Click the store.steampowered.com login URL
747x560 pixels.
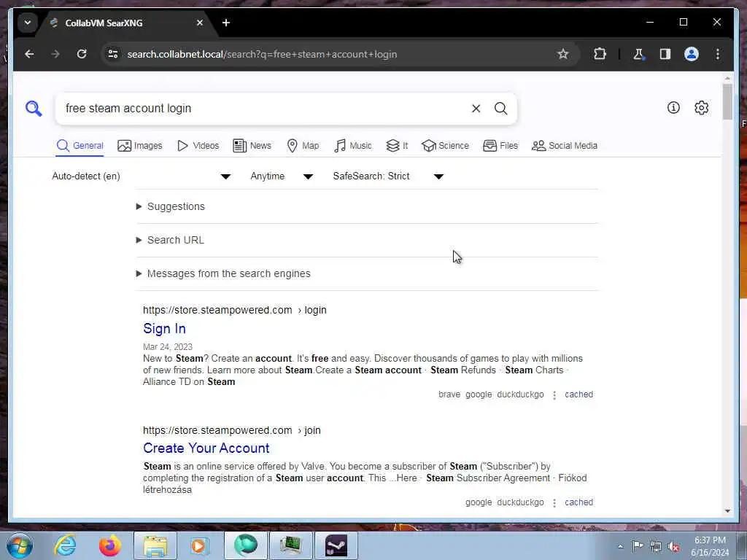235,310
